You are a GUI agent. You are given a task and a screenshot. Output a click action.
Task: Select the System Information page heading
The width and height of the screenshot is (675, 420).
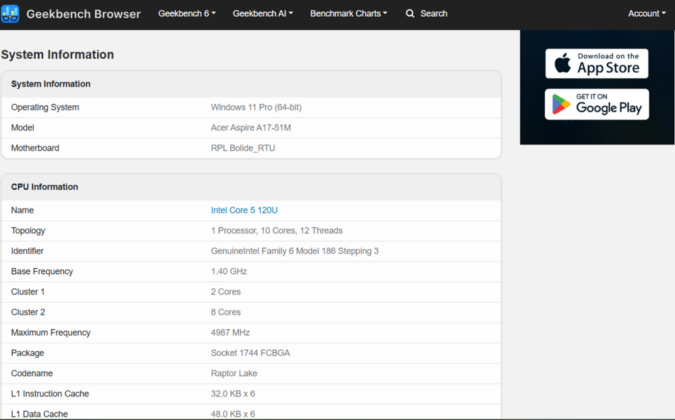(x=57, y=55)
